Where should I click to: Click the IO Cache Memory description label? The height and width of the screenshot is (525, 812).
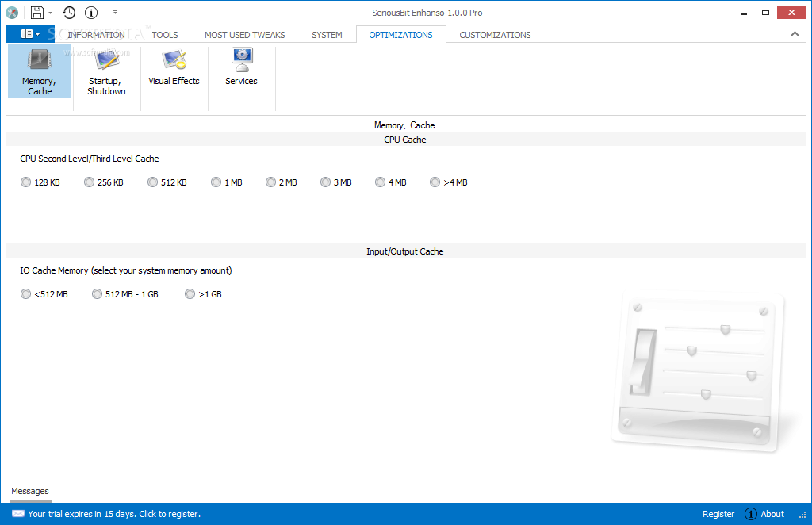click(126, 270)
